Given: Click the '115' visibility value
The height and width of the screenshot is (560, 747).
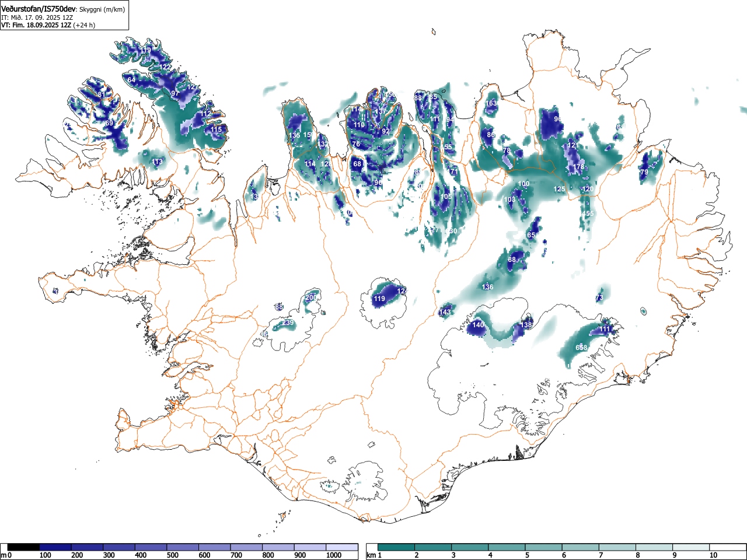Looking at the screenshot, I should 217,129.
